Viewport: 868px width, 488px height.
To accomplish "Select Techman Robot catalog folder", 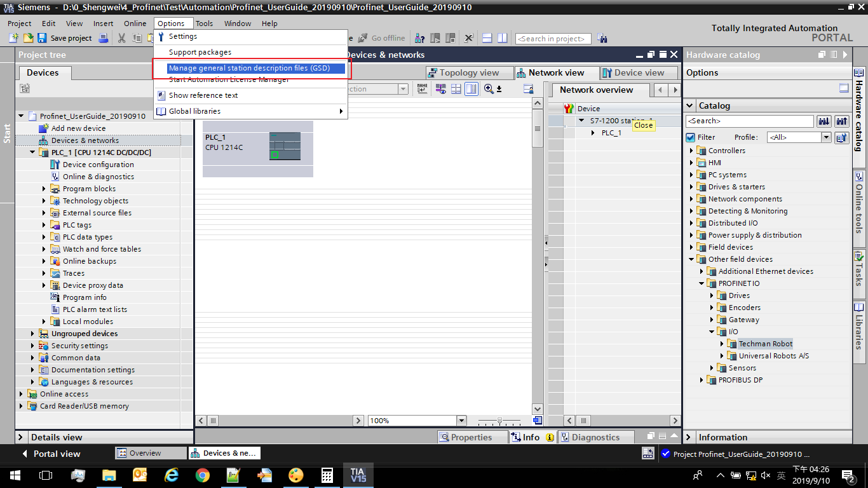I will click(765, 344).
